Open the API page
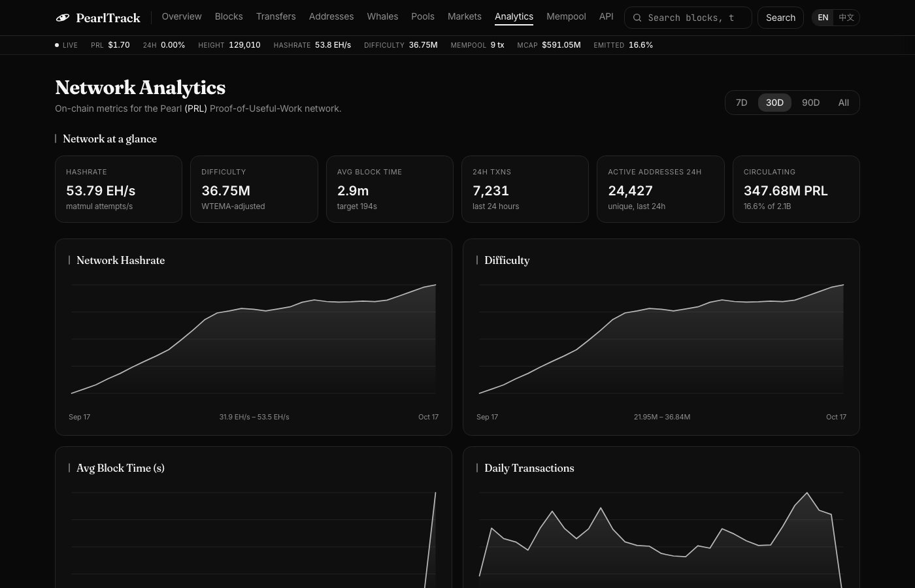Screen dimensions: 915x588 607,16
